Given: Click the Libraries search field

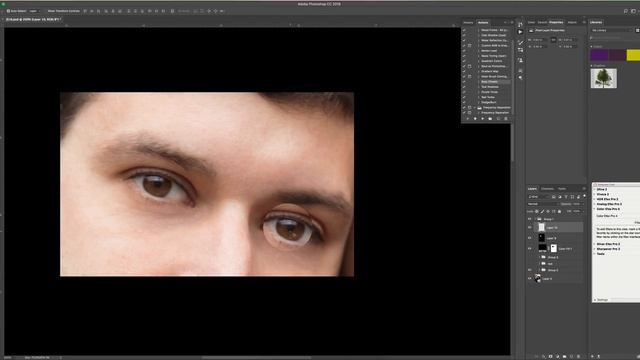Looking at the screenshot, I should (x=612, y=38).
